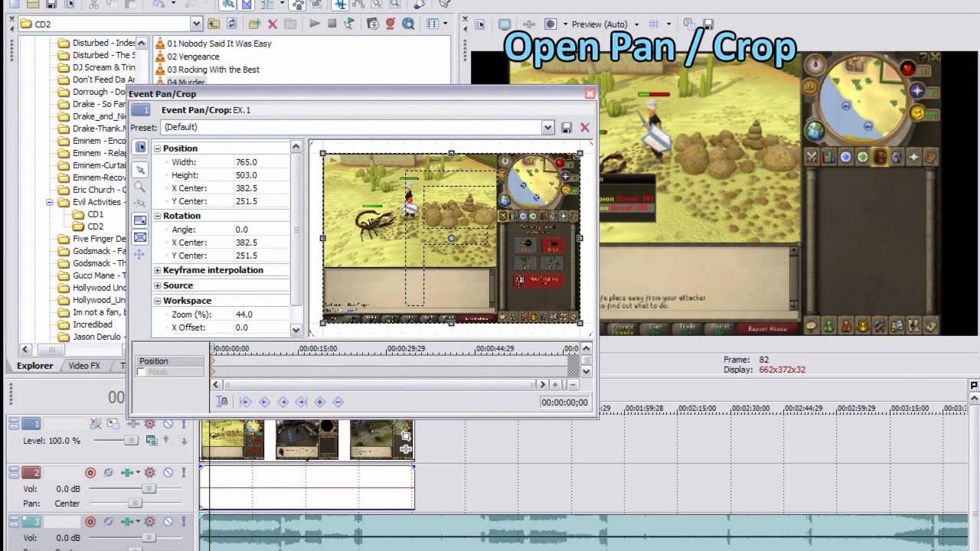Select the Position keyframe row
980x551 pixels.
click(169, 361)
